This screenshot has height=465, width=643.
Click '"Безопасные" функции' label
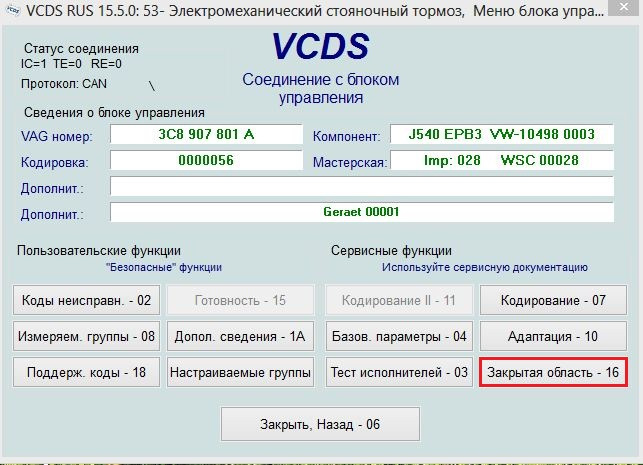[x=164, y=267]
